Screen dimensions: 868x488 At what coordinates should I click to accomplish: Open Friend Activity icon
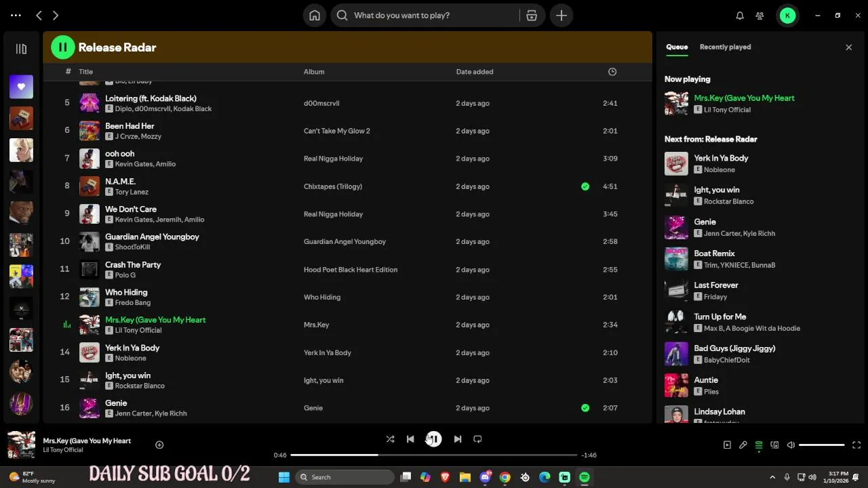(x=760, y=16)
